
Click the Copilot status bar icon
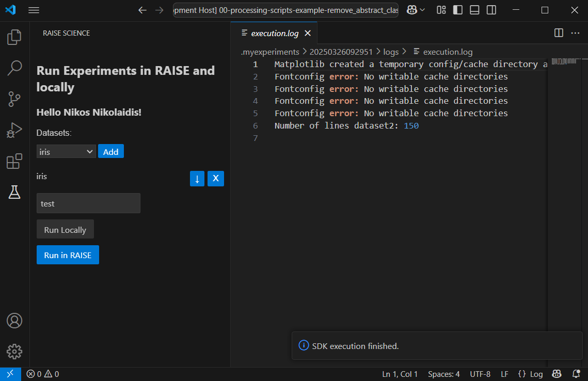click(x=557, y=374)
